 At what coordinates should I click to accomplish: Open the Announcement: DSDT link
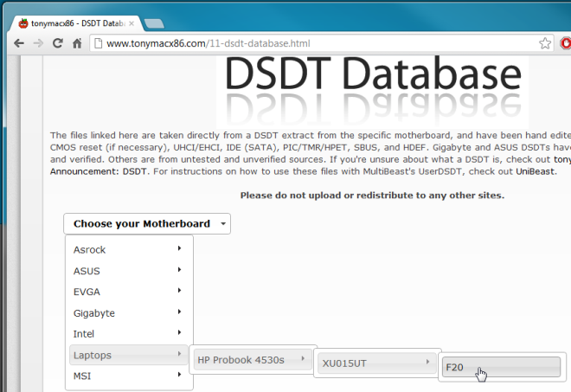coord(99,171)
